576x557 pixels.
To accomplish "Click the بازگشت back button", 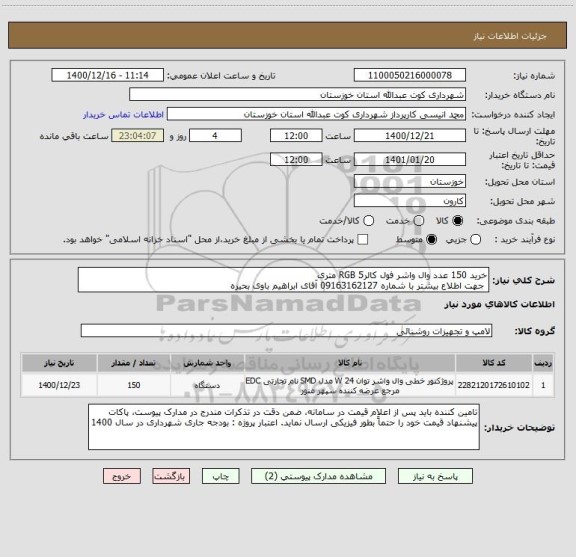I will 171,476.
